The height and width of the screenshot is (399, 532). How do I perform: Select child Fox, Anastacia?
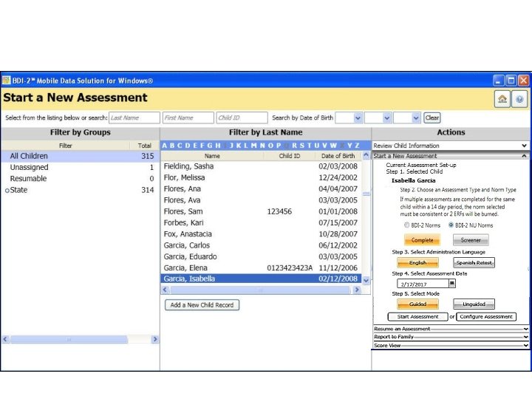coord(261,233)
